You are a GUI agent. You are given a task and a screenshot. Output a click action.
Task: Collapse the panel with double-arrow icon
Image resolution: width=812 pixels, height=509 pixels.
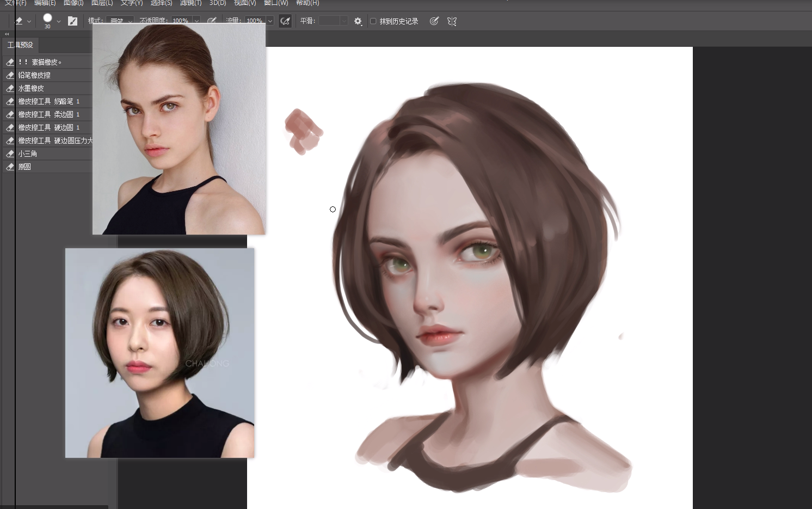[x=7, y=34]
